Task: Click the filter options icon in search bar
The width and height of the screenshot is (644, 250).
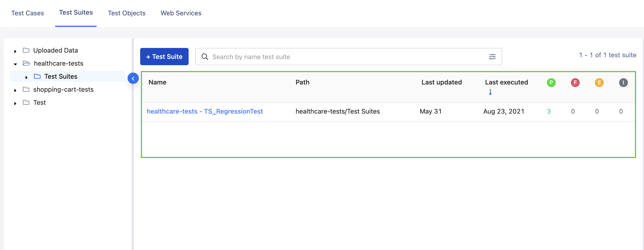Action: click(x=492, y=57)
